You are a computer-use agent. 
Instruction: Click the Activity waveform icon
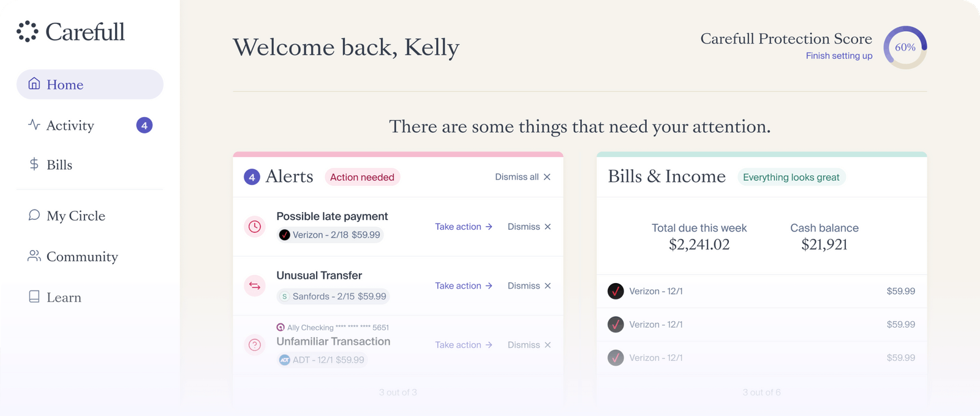32,125
